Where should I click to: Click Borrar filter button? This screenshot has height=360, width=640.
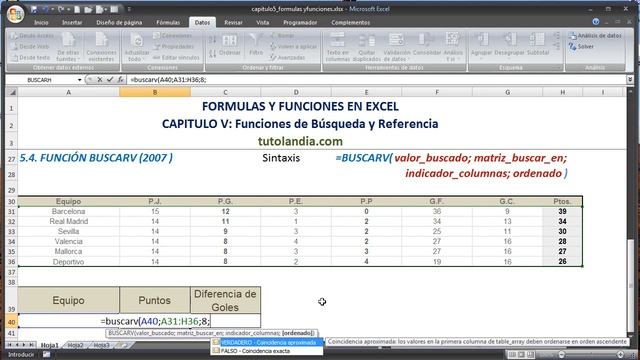[282, 36]
